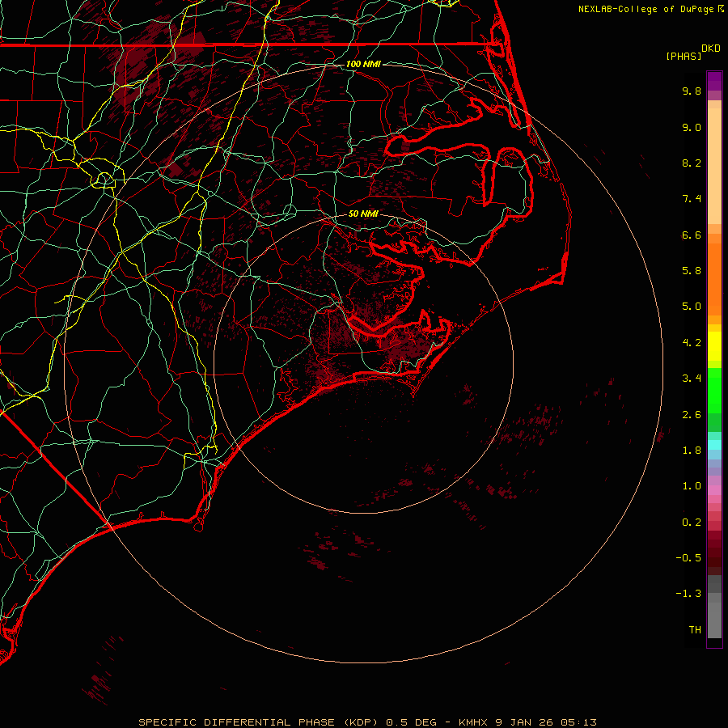Pick the peach swatch beside 9.0 value

pyautogui.click(x=714, y=127)
